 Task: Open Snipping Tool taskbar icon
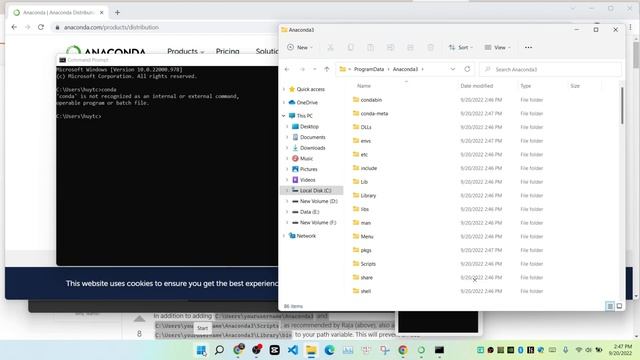coord(384,350)
